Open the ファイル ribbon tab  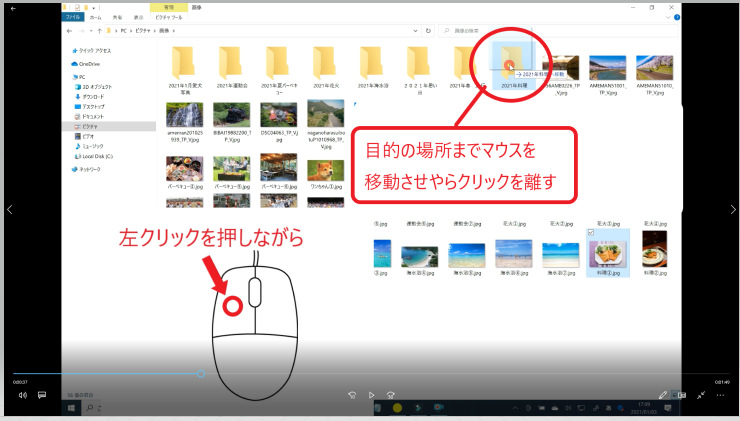pos(73,18)
